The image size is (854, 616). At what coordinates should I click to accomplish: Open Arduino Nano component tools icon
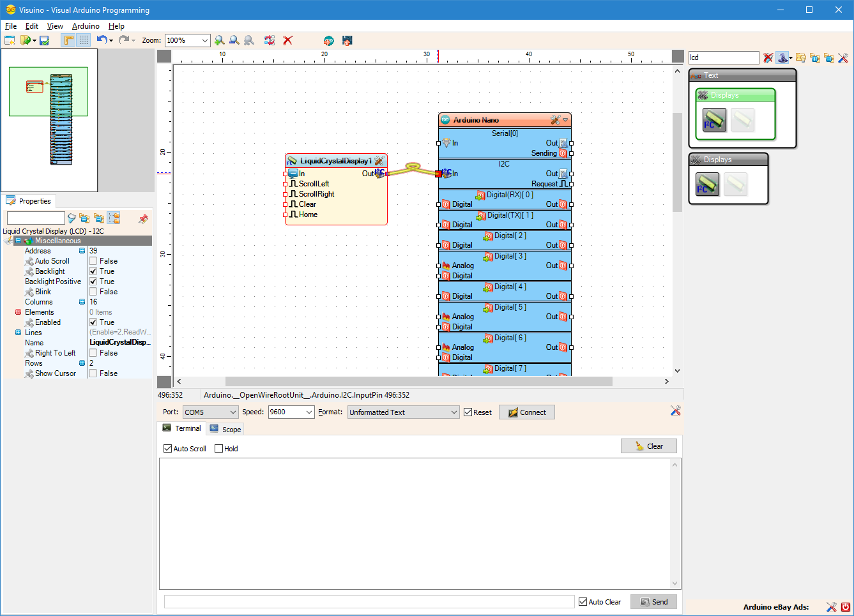pyautogui.click(x=555, y=120)
